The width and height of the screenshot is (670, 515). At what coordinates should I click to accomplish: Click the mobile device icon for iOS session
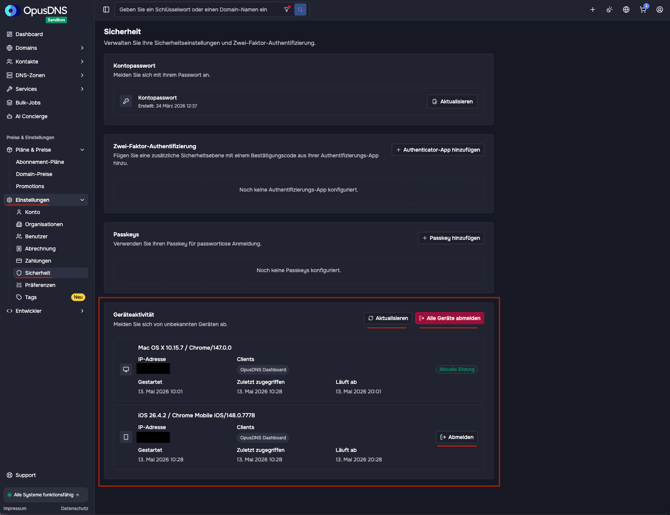[x=126, y=437]
